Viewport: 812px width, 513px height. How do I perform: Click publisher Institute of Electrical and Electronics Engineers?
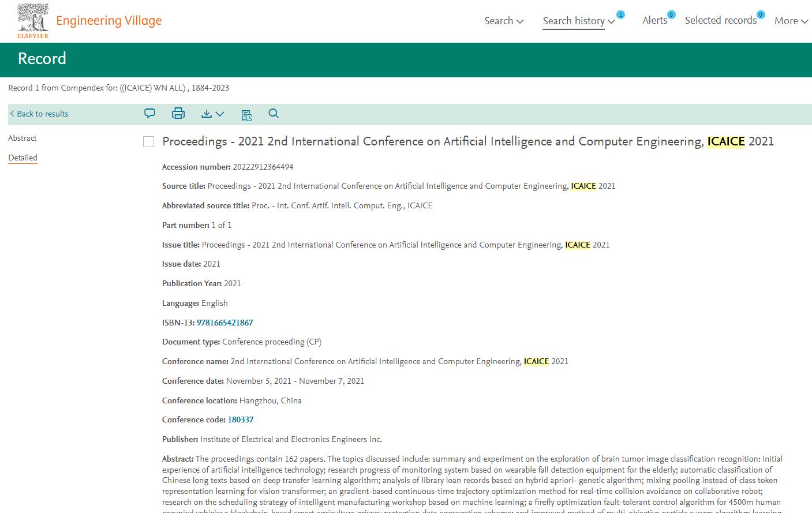291,439
